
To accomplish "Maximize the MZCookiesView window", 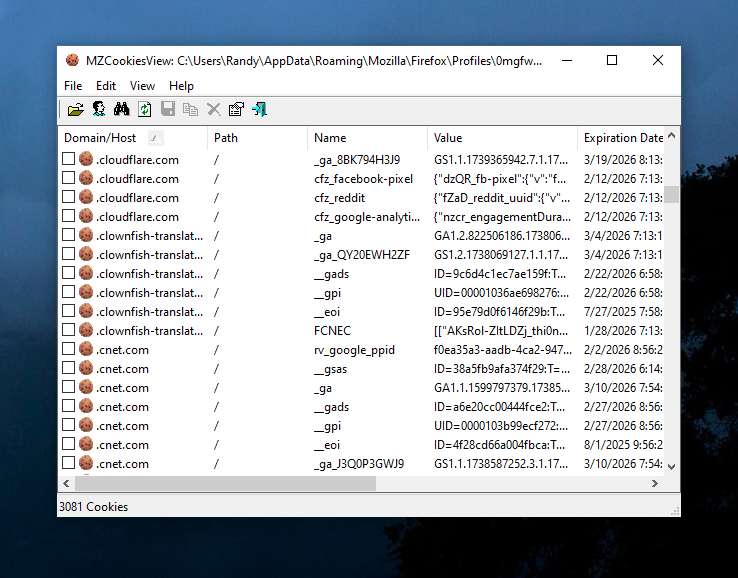I will [612, 60].
